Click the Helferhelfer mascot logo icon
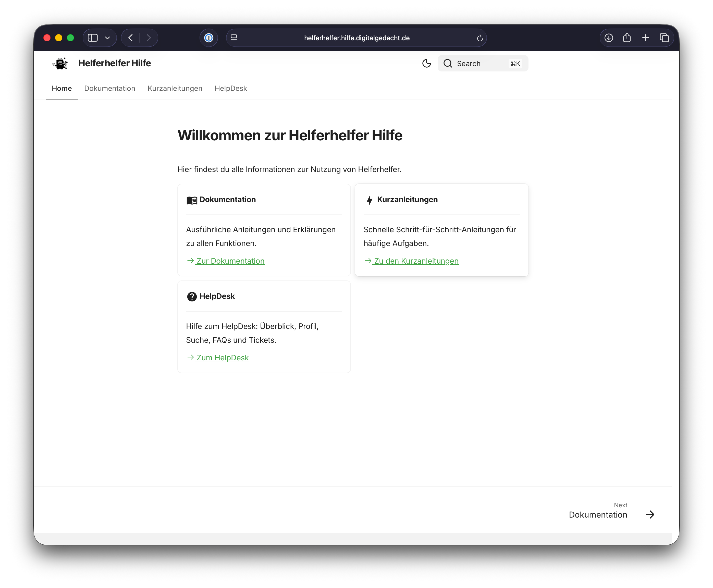 pos(60,63)
